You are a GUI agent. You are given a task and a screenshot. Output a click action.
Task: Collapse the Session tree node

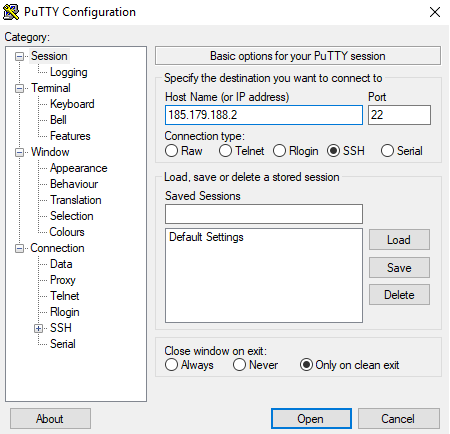click(x=19, y=56)
